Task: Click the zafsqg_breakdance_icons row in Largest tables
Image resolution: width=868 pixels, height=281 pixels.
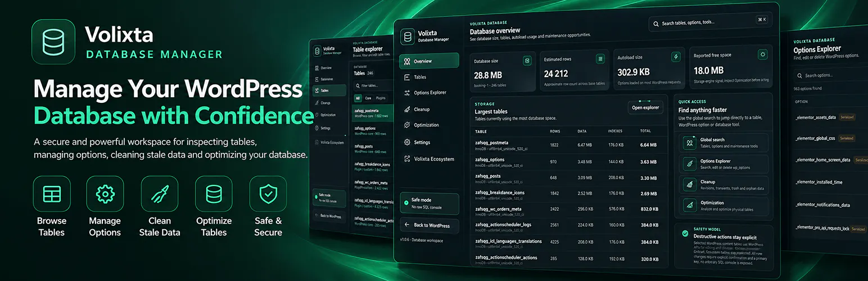Action: tap(568, 194)
